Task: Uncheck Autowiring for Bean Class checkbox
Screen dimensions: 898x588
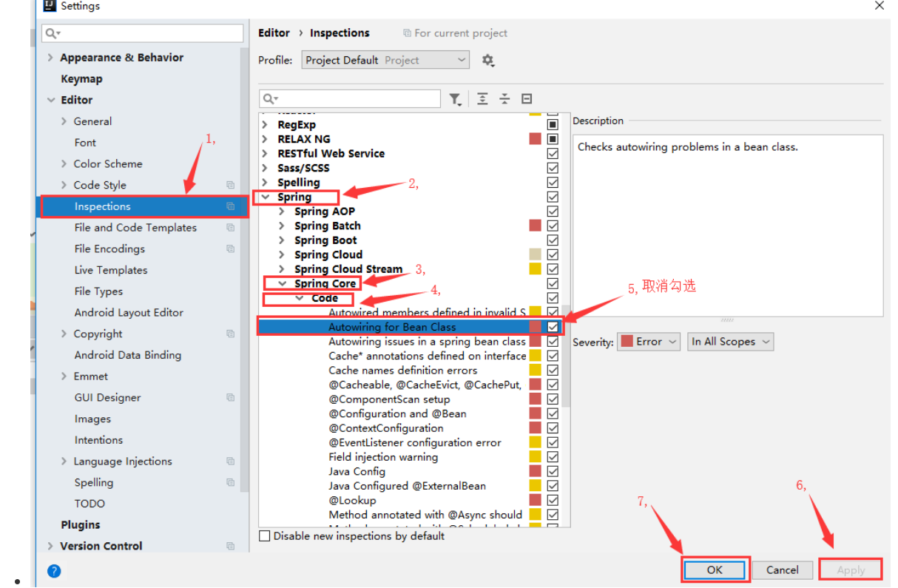Action: point(553,327)
